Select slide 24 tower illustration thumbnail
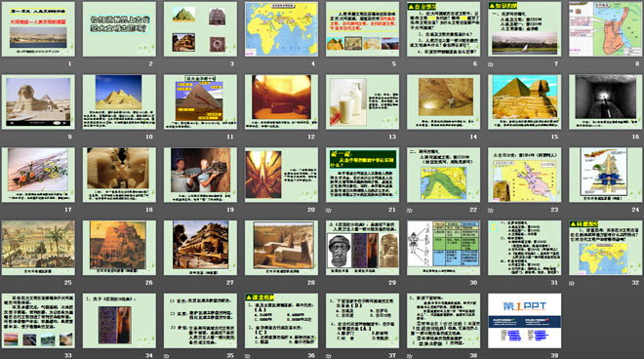The width and height of the screenshot is (644, 359). click(x=606, y=175)
